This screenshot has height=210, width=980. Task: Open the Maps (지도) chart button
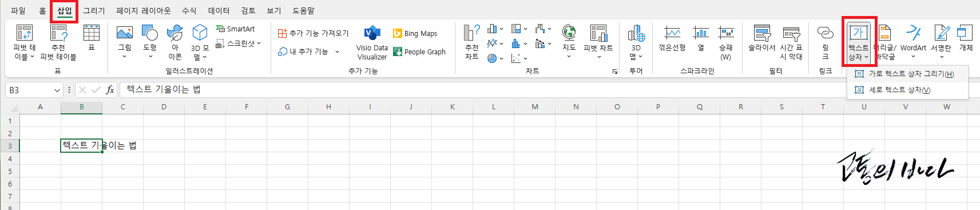pyautogui.click(x=569, y=42)
